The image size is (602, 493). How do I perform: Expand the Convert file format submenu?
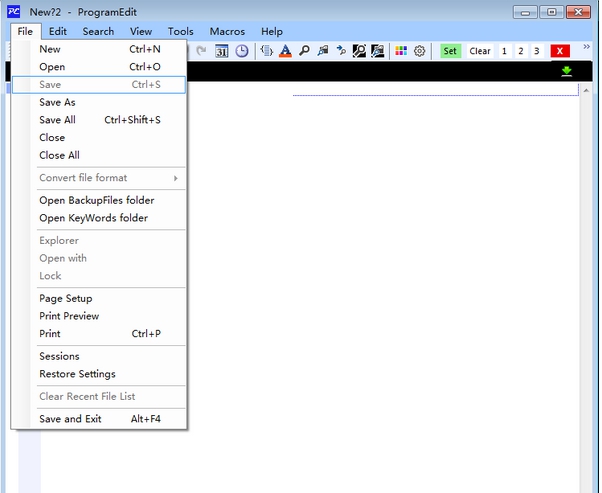pyautogui.click(x=99, y=178)
